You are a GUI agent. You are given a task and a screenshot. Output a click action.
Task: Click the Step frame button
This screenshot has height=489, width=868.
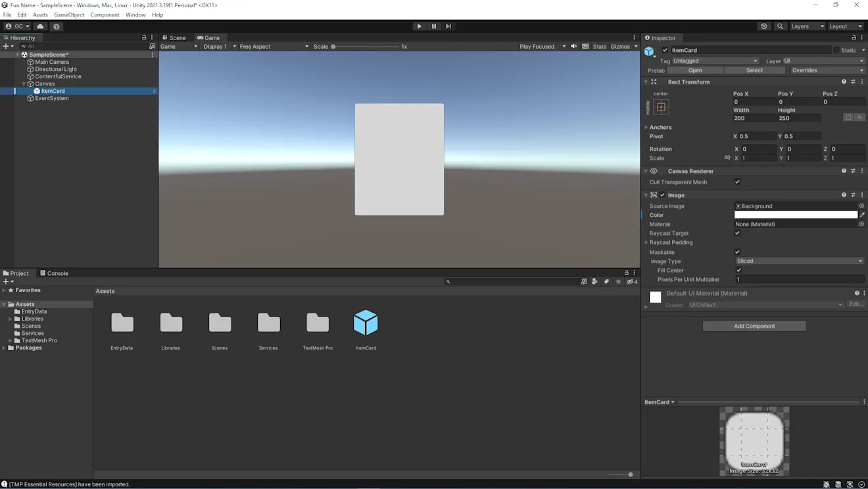448,26
